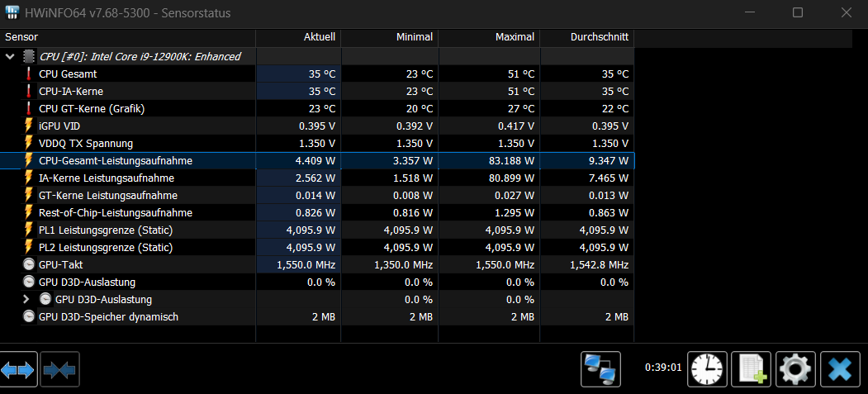
Task: Click the 1,542.8 MHz average GPU clock value
Action: (x=599, y=265)
